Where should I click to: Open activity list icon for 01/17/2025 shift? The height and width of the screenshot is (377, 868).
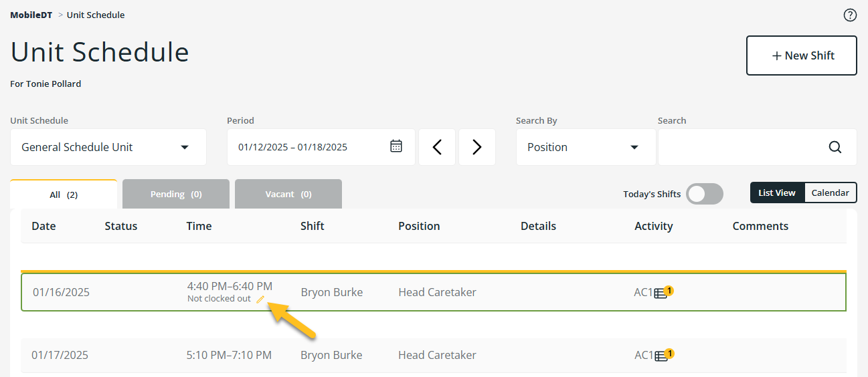pos(661,356)
